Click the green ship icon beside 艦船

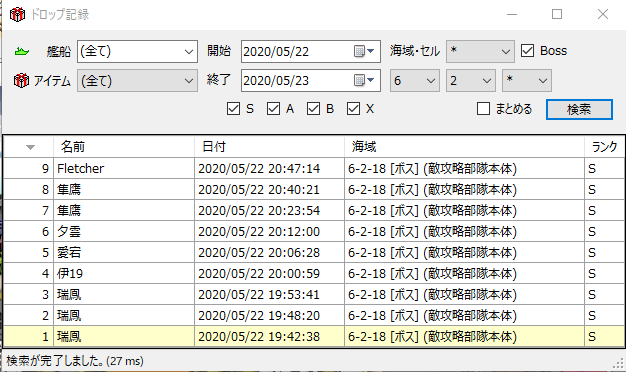[22, 51]
